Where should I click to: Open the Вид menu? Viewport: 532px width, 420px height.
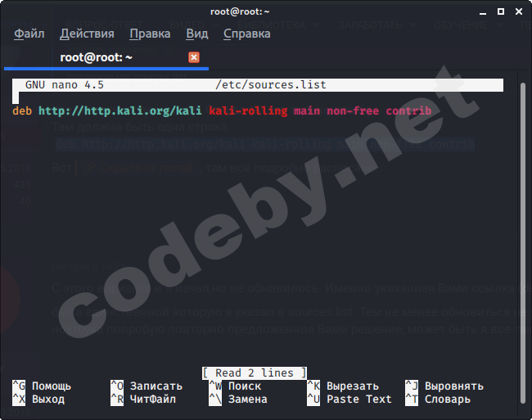click(196, 34)
